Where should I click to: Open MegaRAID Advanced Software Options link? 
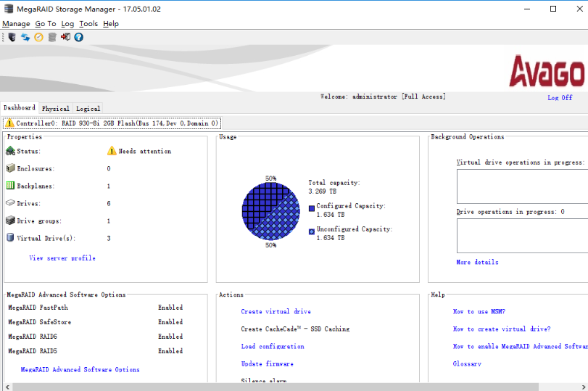click(x=80, y=370)
